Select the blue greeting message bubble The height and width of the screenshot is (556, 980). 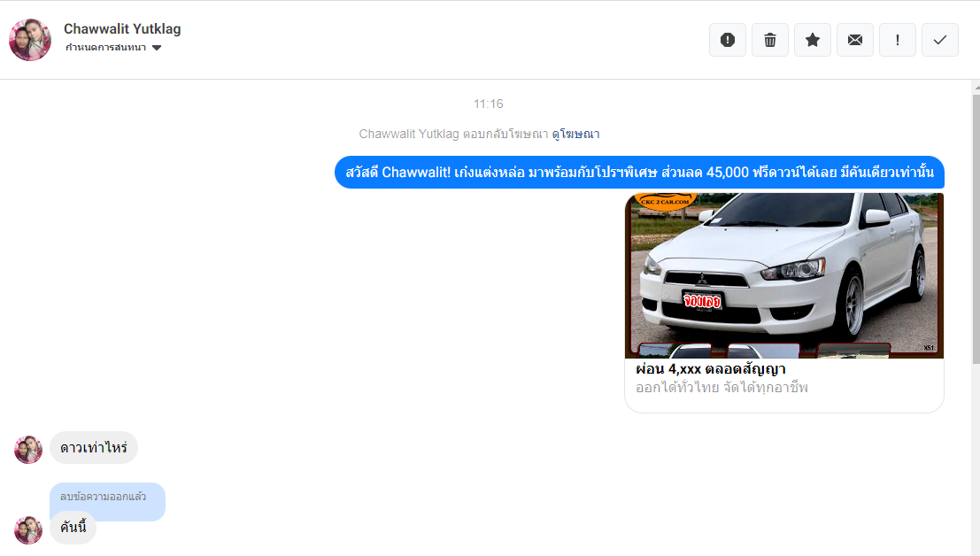(x=639, y=173)
